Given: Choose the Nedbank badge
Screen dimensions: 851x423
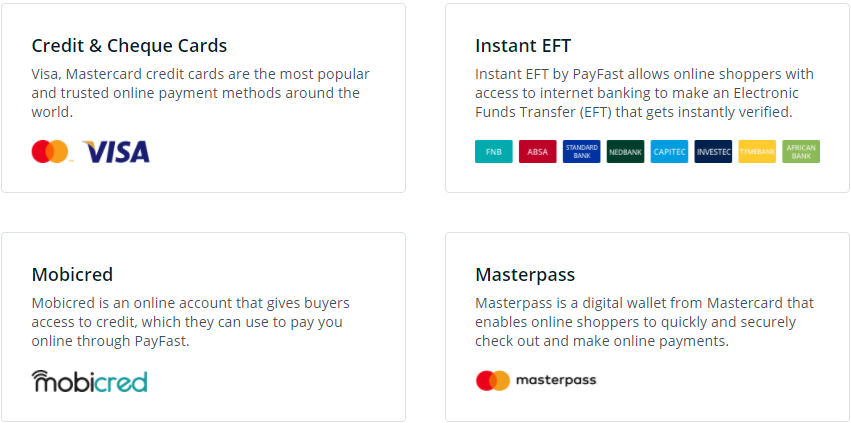Looking at the screenshot, I should [x=626, y=152].
